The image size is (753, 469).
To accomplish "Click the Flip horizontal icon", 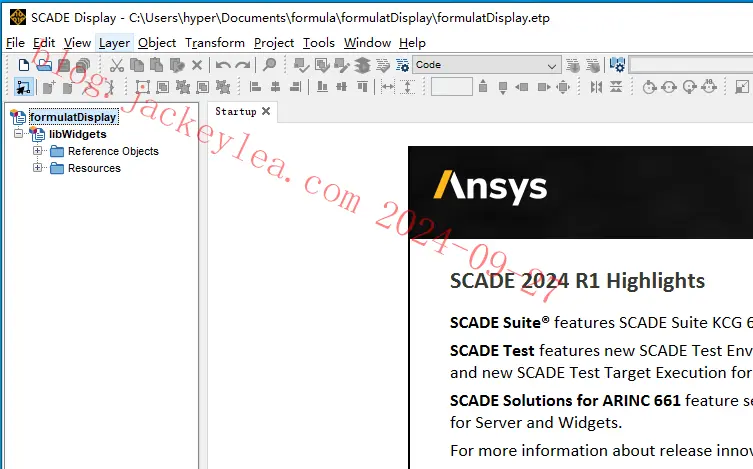I will [596, 87].
